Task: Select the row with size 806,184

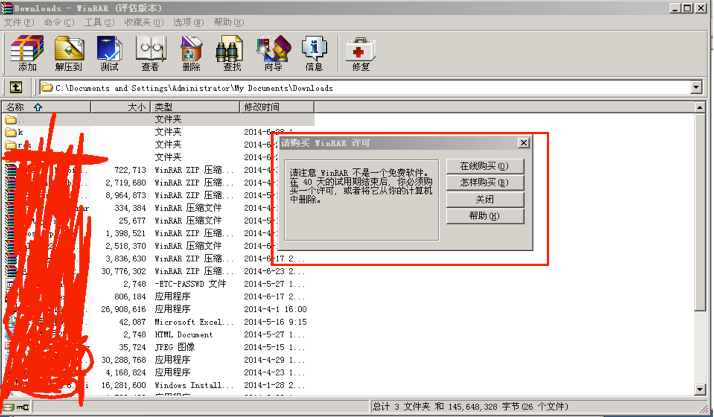Action: pyautogui.click(x=157, y=297)
